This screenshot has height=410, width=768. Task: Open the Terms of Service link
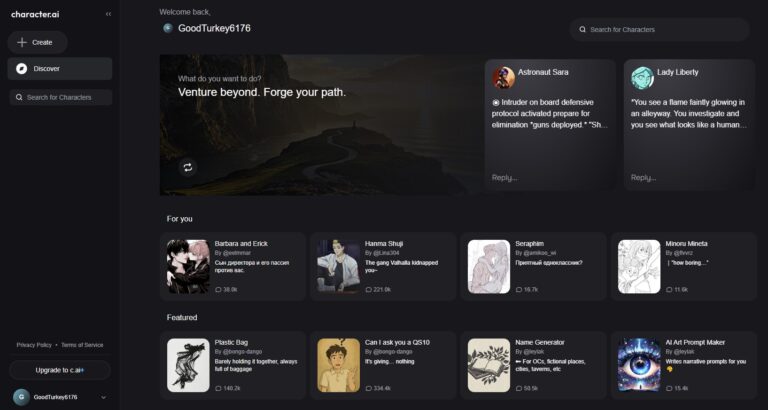pos(82,345)
